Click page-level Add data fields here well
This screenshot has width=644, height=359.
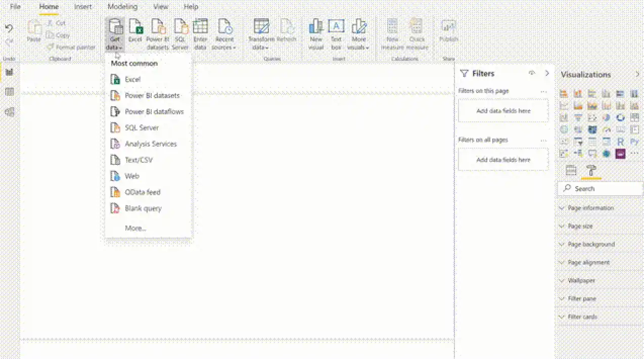tap(503, 111)
